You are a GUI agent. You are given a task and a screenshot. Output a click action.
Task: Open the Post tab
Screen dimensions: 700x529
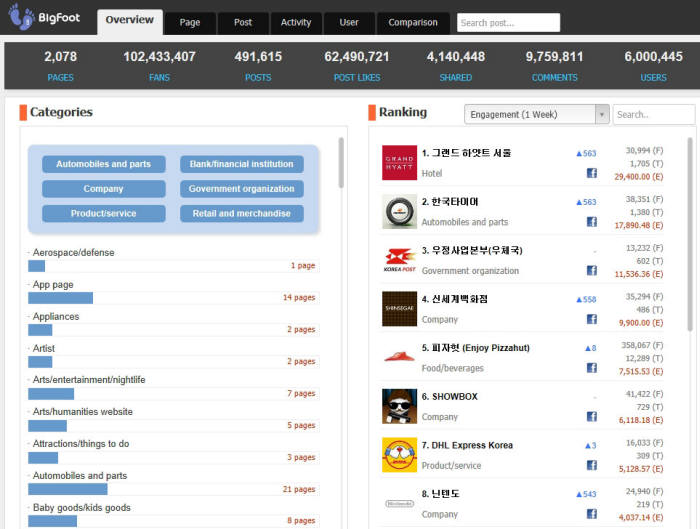click(243, 22)
